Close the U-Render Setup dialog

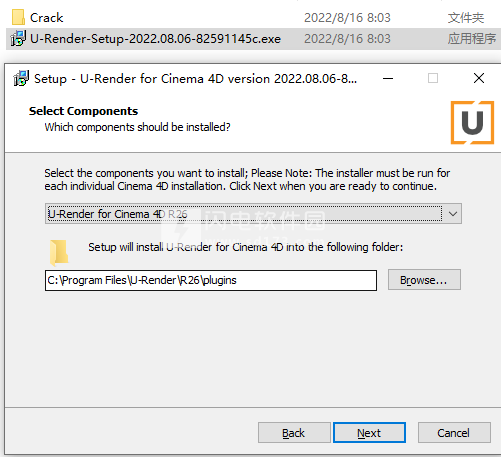479,78
